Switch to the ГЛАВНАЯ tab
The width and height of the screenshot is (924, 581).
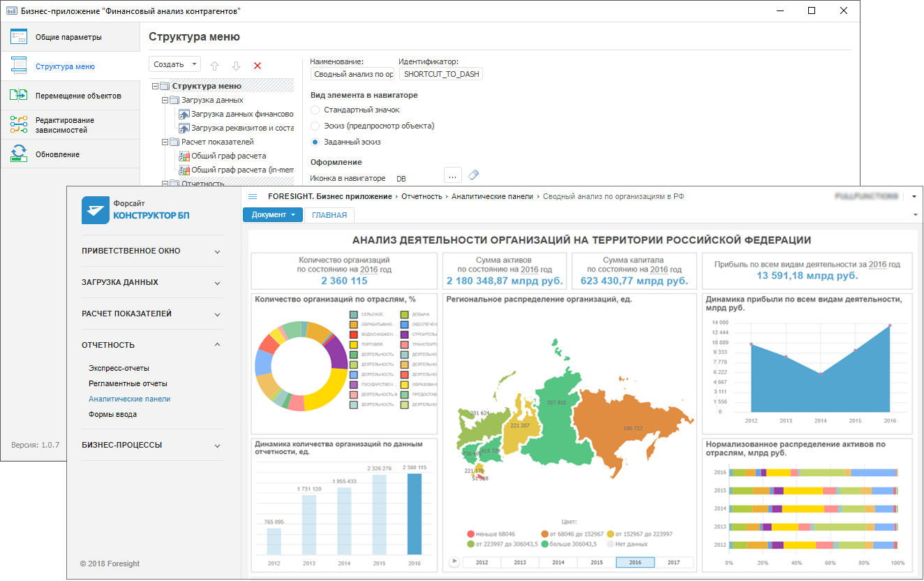click(x=329, y=215)
